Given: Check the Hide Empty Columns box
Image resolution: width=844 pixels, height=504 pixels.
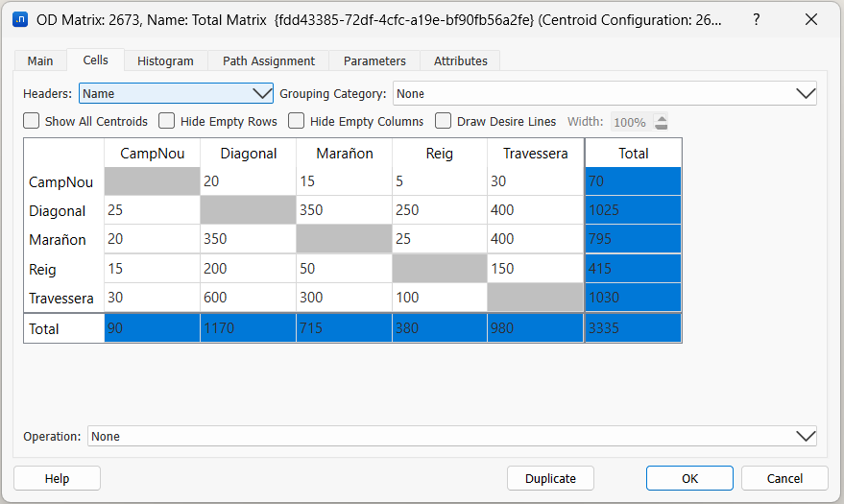Looking at the screenshot, I should 297,122.
